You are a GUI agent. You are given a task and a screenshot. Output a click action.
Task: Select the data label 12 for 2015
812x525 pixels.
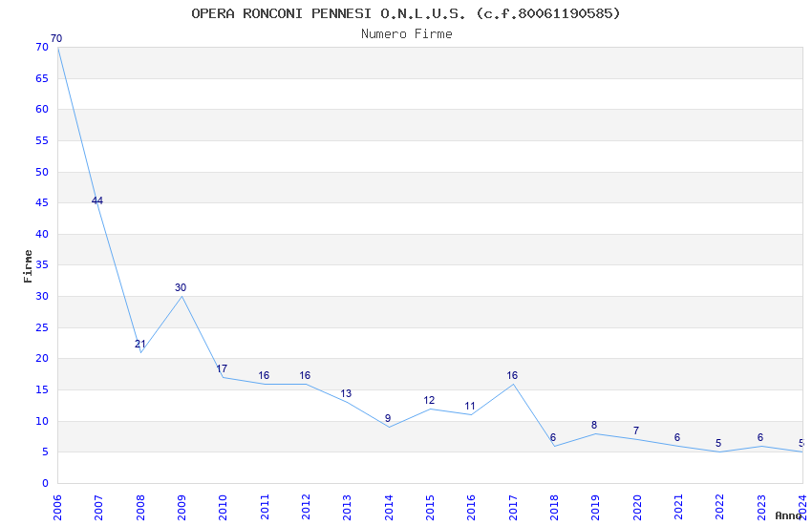pos(429,400)
